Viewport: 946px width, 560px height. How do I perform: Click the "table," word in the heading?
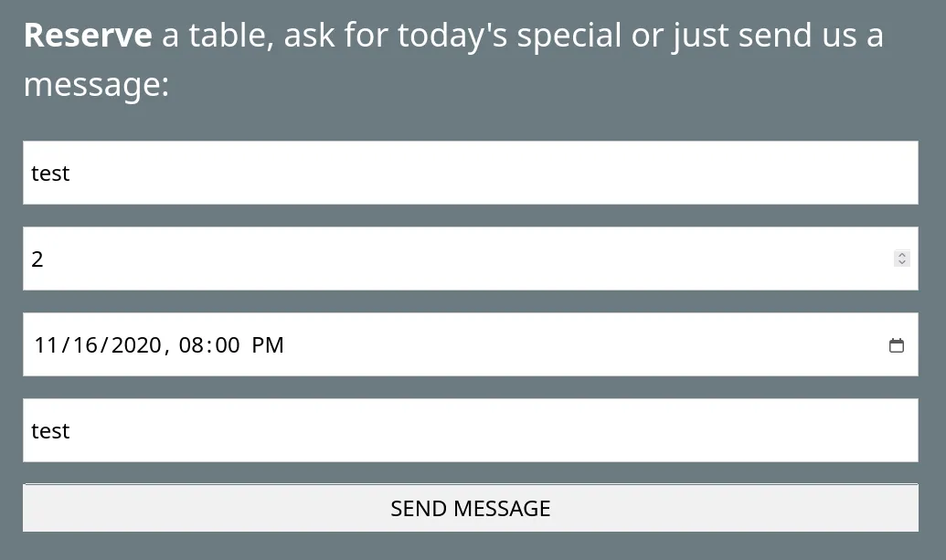[231, 37]
